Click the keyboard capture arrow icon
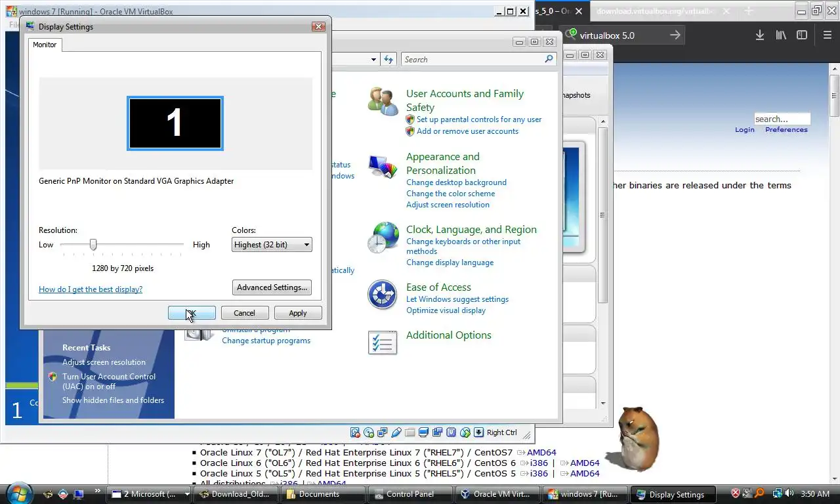Viewport: 840px width, 504px height. point(479,432)
